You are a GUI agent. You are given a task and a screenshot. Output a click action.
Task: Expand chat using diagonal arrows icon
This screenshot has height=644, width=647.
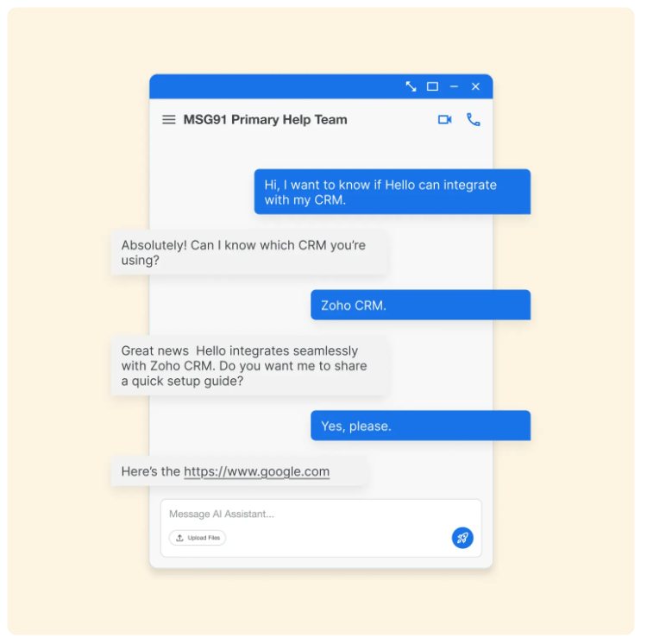[x=411, y=86]
